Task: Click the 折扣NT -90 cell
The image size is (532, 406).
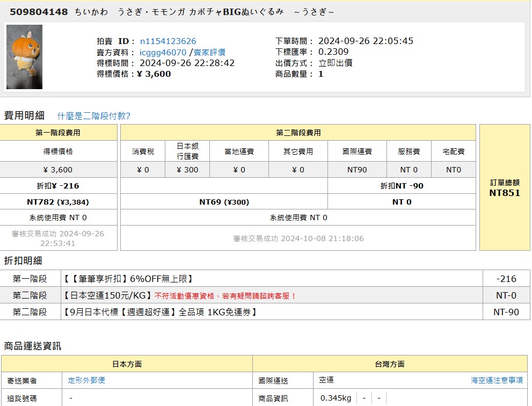Action: (x=402, y=186)
